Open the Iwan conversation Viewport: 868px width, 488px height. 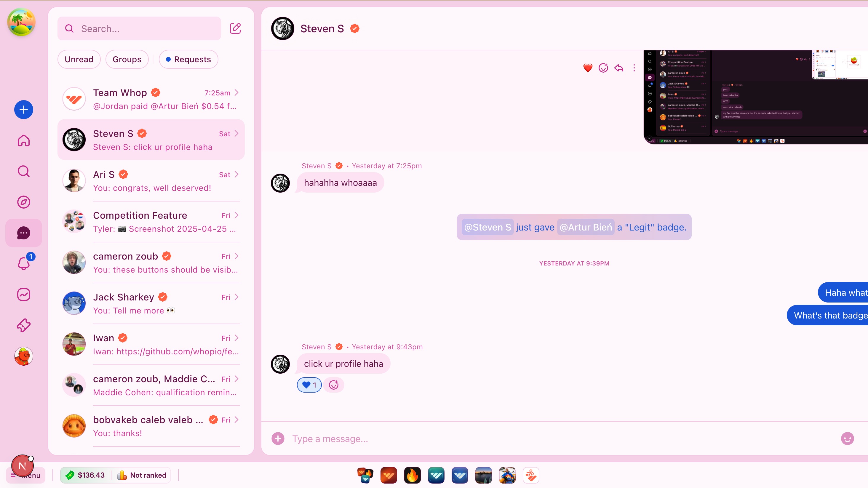click(151, 344)
